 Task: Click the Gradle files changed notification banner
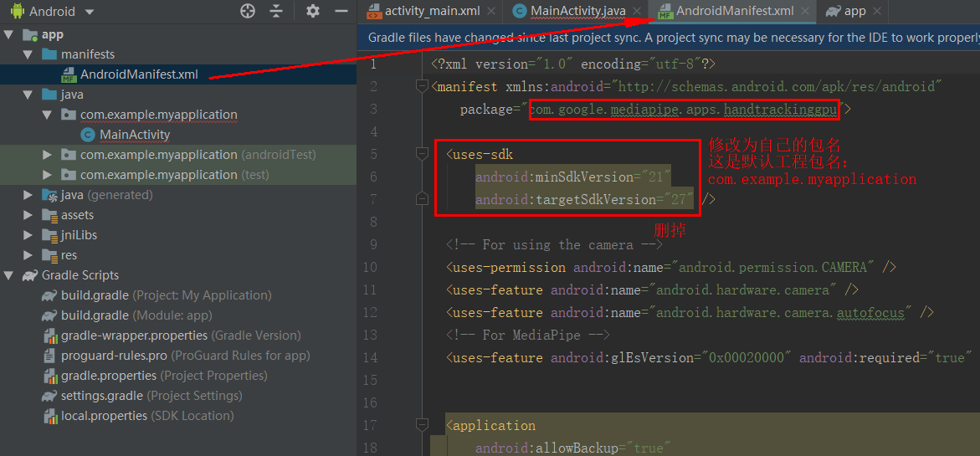point(668,38)
